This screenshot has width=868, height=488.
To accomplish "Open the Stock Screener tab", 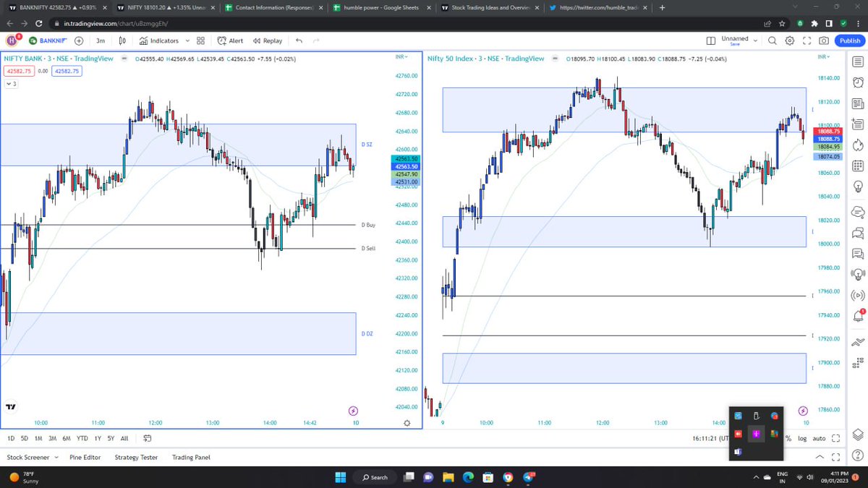I will tap(27, 457).
